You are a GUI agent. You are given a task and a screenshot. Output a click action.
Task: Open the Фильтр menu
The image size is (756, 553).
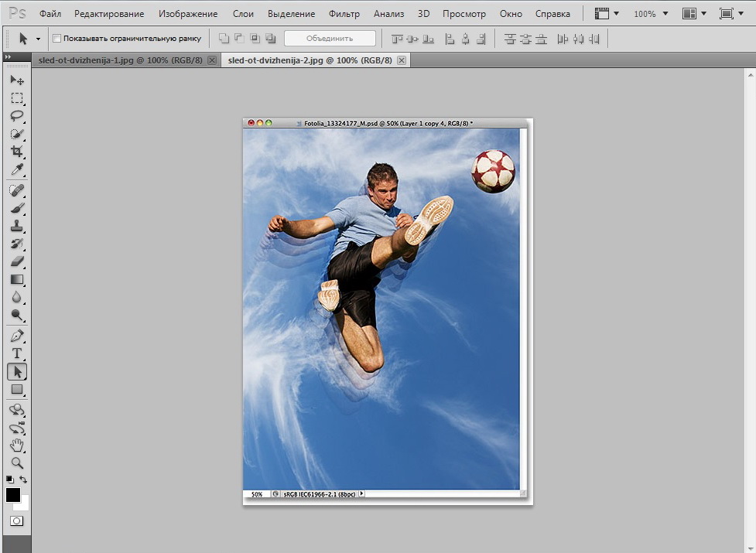(344, 14)
